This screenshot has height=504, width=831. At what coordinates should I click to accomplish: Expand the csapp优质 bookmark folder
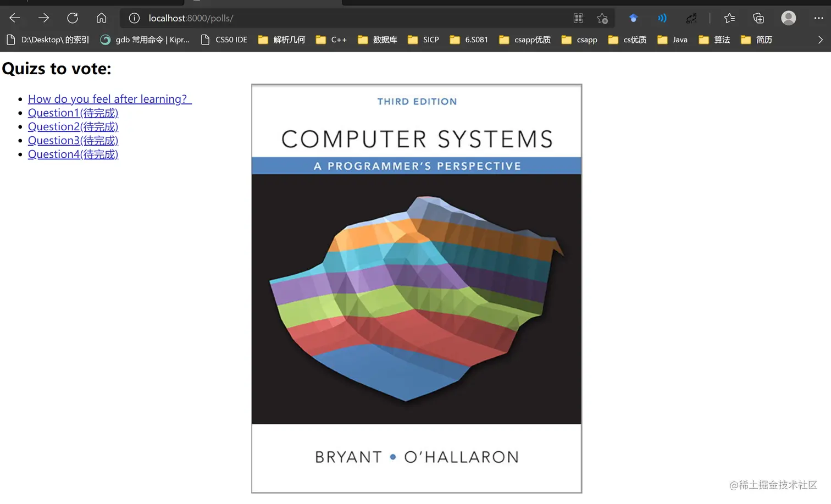point(525,40)
